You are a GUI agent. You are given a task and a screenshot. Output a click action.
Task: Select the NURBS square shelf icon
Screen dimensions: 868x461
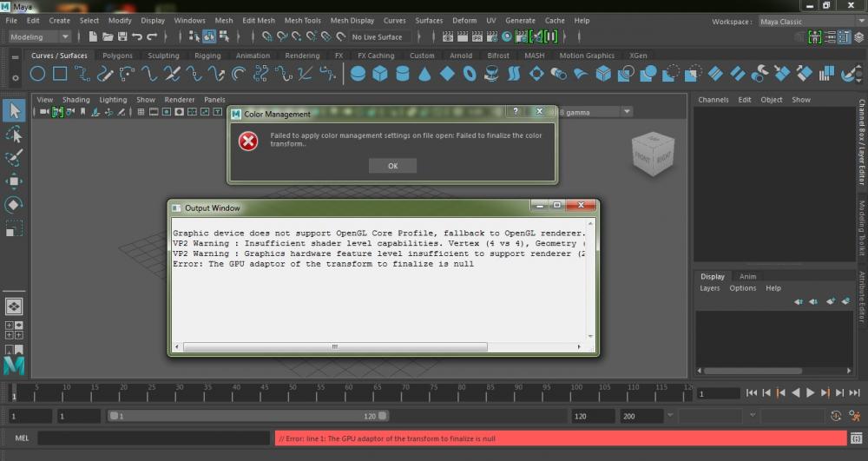(60, 74)
